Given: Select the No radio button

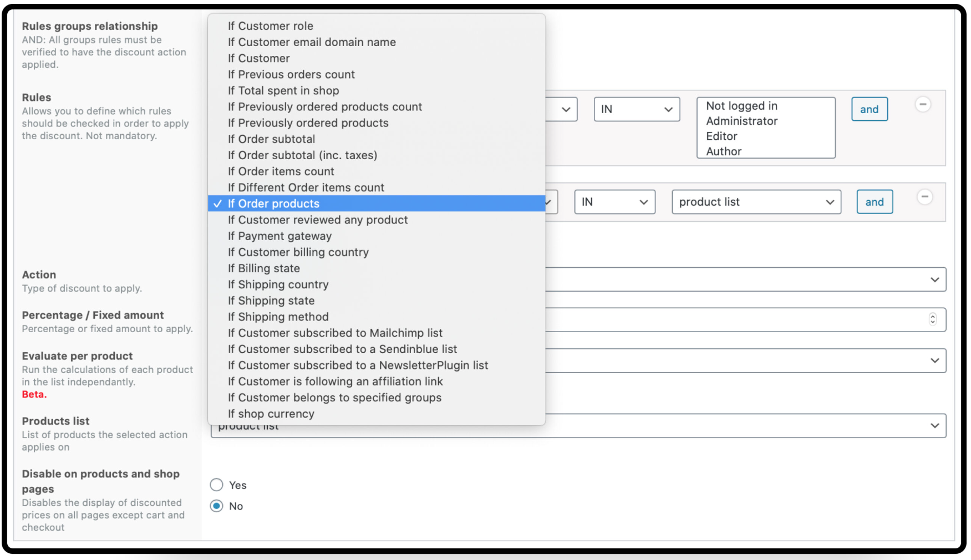Looking at the screenshot, I should 217,506.
